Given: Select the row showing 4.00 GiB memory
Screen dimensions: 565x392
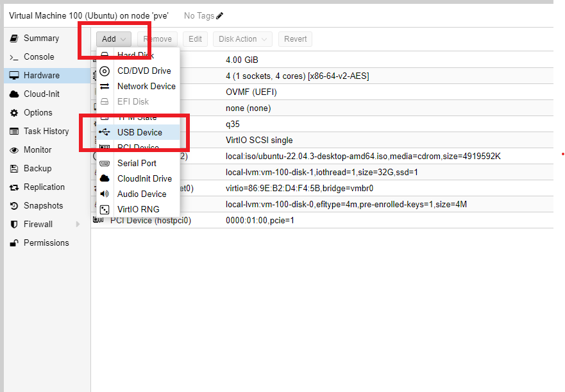Looking at the screenshot, I should [322, 60].
